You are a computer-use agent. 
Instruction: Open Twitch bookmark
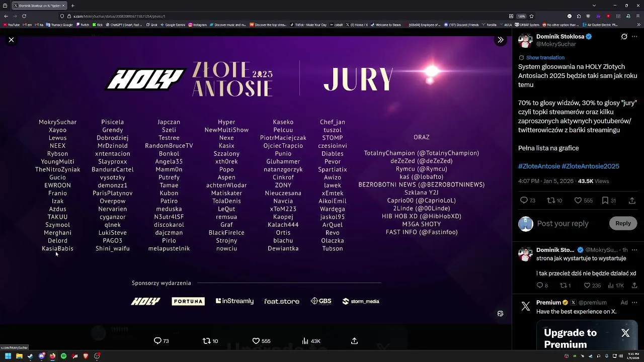coord(82,25)
